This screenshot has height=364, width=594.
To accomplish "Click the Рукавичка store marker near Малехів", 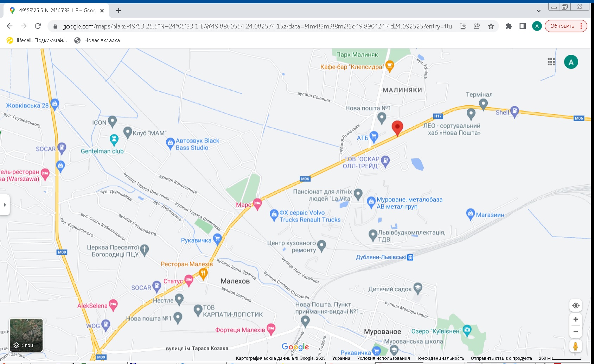I will click(x=217, y=239).
